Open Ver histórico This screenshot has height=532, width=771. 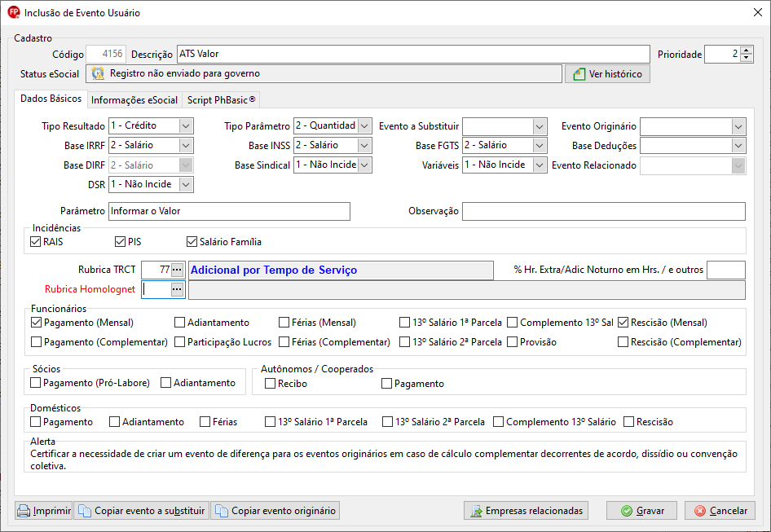point(607,74)
